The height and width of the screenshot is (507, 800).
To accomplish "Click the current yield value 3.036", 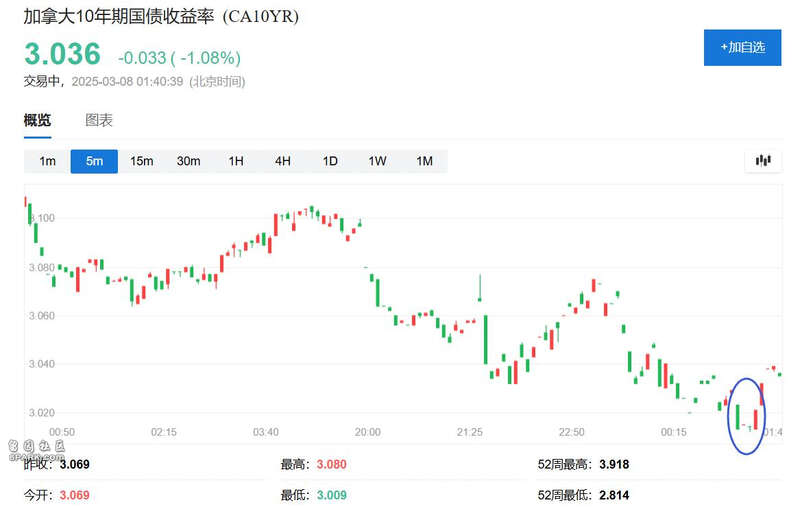I will click(x=62, y=54).
